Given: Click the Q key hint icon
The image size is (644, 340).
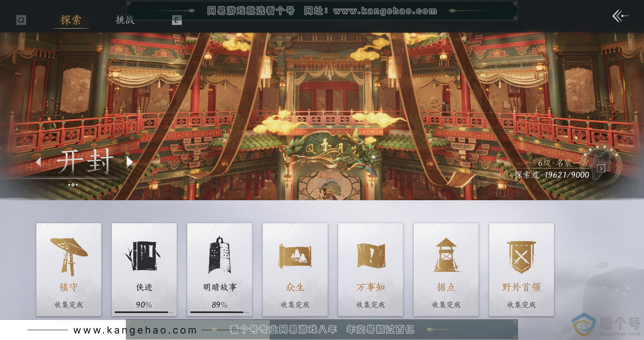Looking at the screenshot, I should [21, 20].
